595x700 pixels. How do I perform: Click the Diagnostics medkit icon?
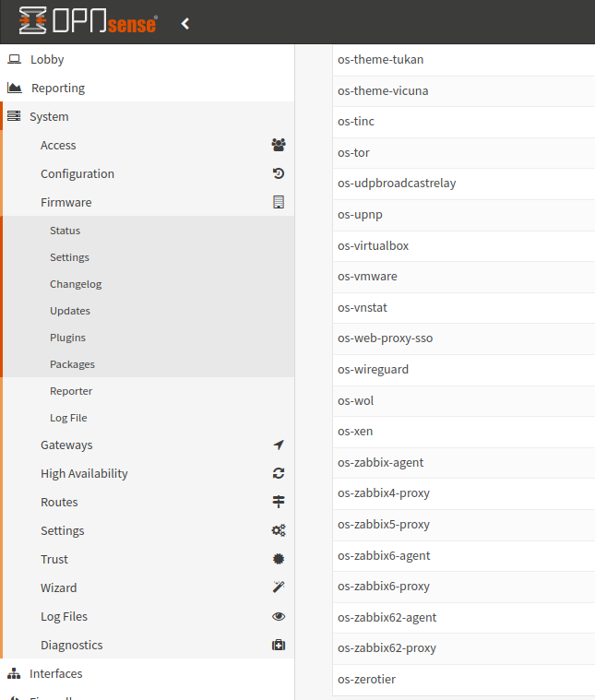point(279,645)
